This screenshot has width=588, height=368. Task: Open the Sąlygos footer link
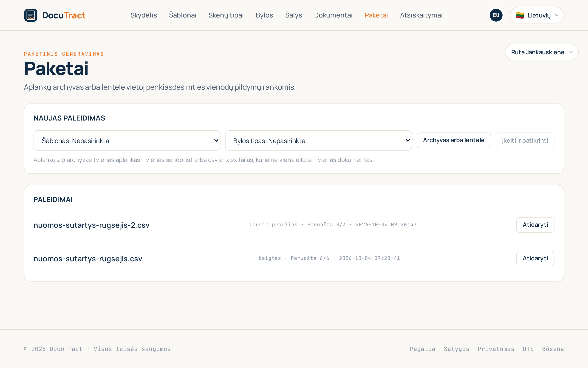457,349
